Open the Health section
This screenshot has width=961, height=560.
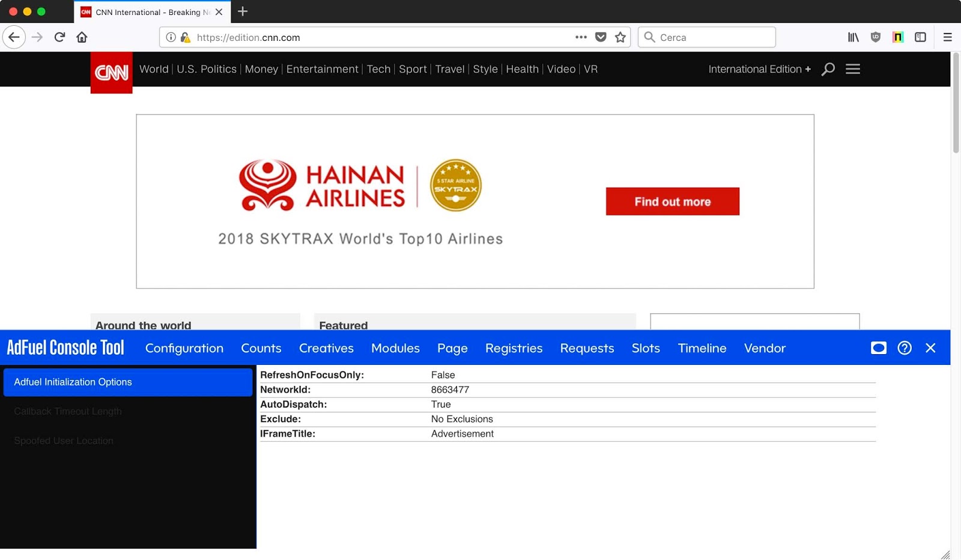coord(522,69)
